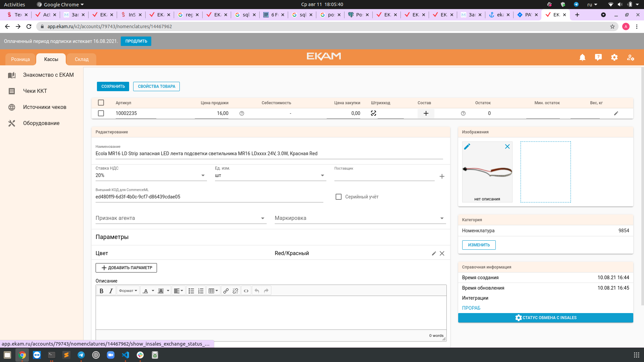Open the Ед. изм. dropdown
Viewport: 644px width, 362px height.
[270, 175]
